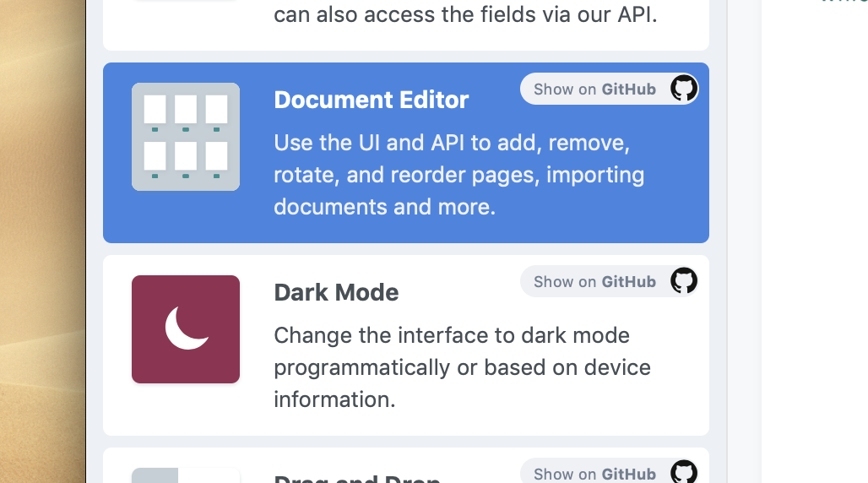The width and height of the screenshot is (868, 483).
Task: Click Show on GitHub for Document Editor
Action: 609,89
